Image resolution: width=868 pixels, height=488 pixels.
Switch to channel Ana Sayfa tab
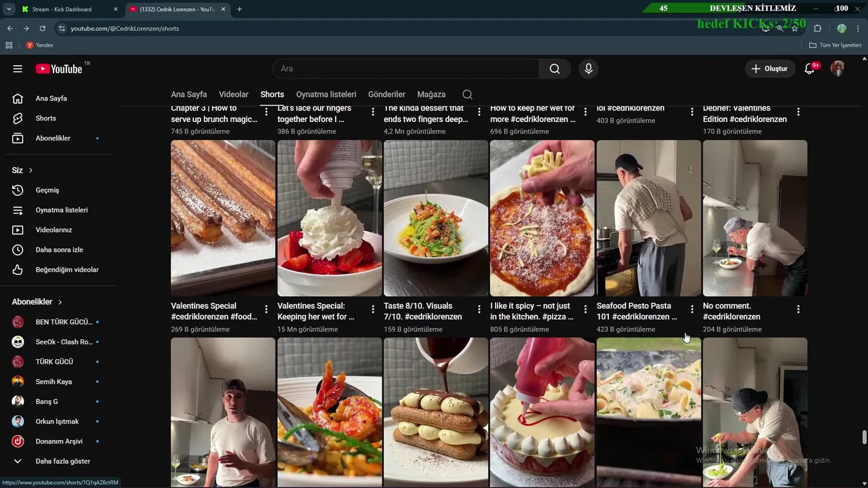pyautogui.click(x=189, y=94)
